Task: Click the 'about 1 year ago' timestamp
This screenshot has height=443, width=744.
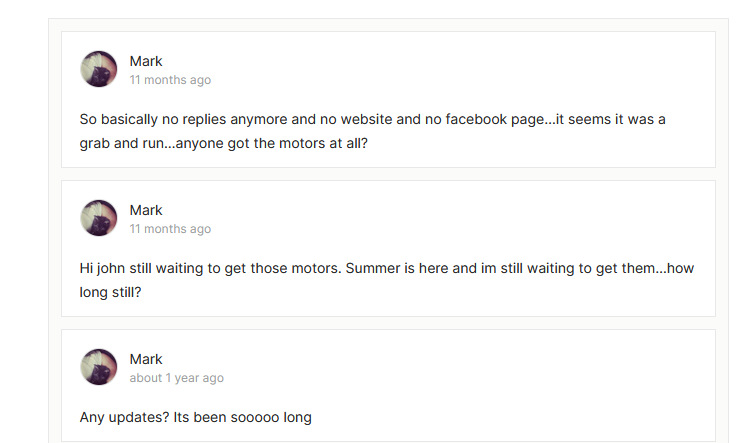Action: (x=176, y=378)
